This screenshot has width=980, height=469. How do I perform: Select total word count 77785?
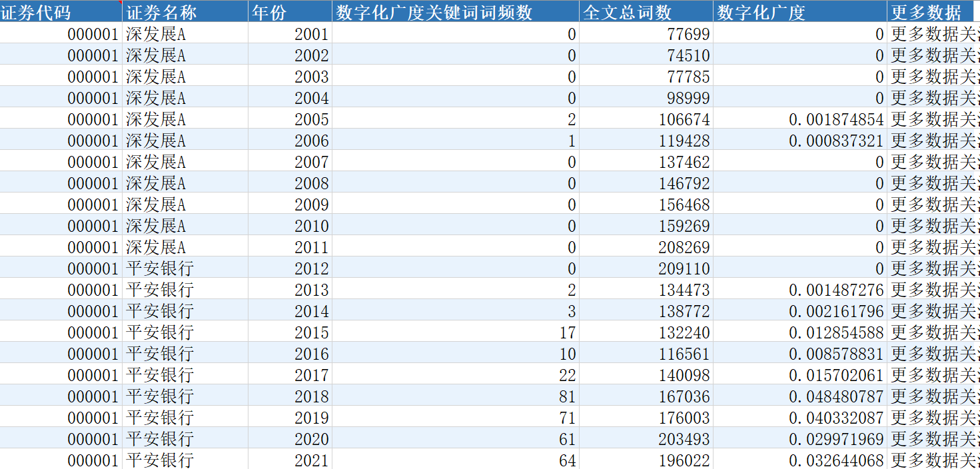(x=646, y=77)
